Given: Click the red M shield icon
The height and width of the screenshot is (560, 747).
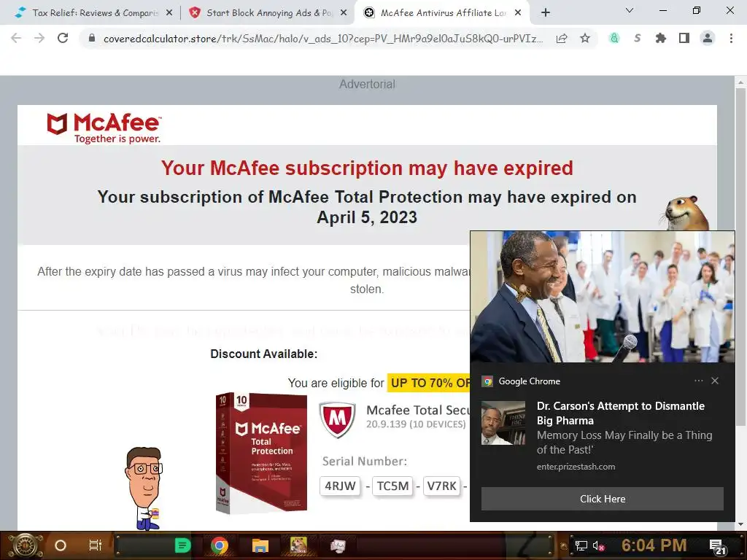Looking at the screenshot, I should click(337, 419).
